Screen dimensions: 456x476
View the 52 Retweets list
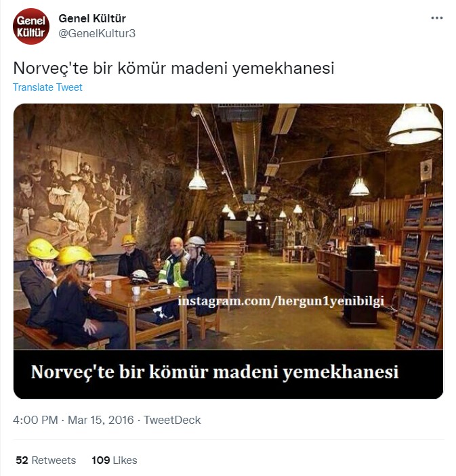point(46,460)
